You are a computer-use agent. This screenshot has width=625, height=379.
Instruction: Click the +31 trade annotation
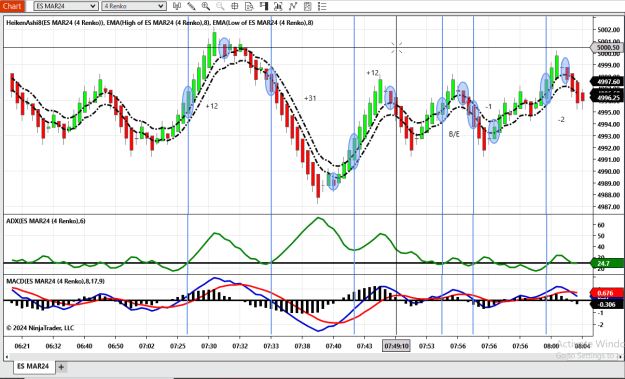click(310, 98)
